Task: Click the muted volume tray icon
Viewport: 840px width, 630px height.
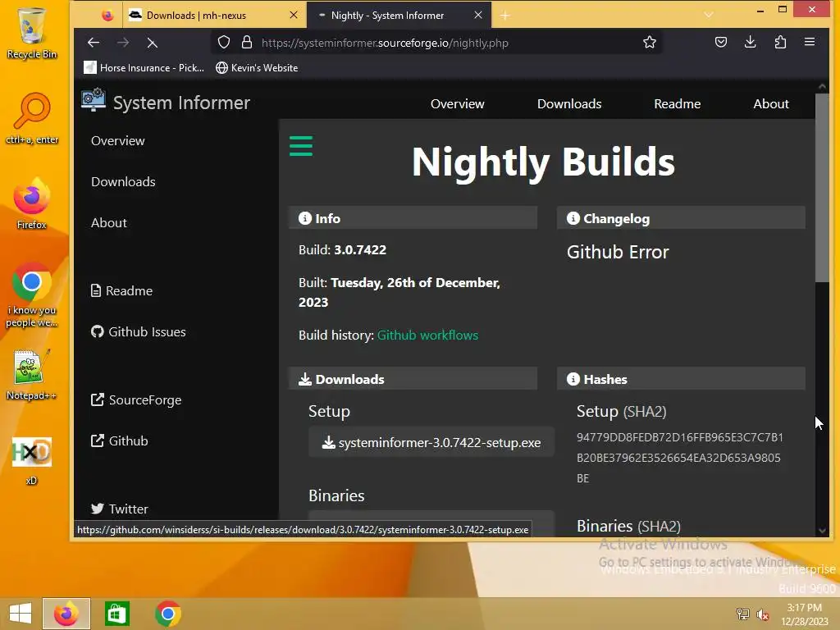Action: 763,614
